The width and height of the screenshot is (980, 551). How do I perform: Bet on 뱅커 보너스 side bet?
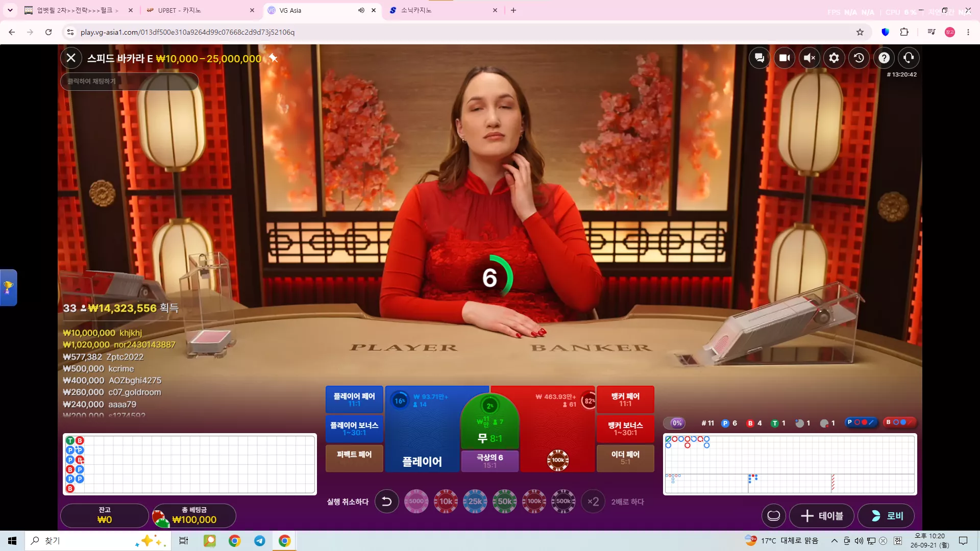[625, 429]
